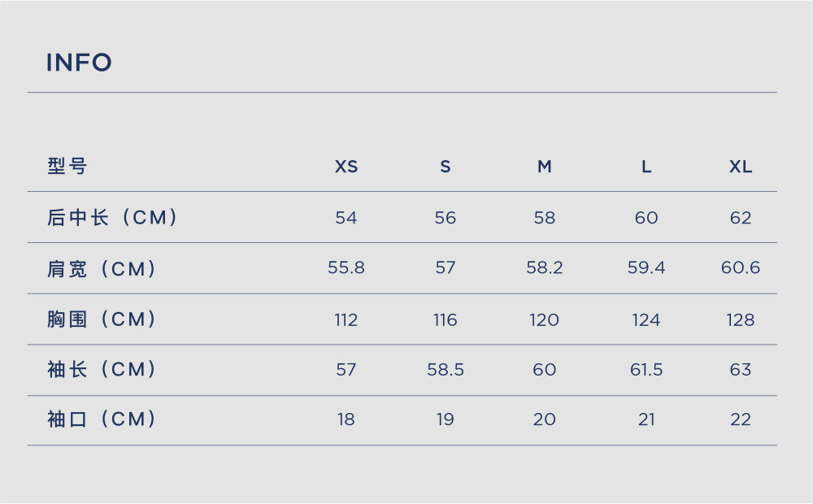Screen dimensions: 813x504
Task: Click the 61.5 sleeve length value
Action: click(646, 370)
